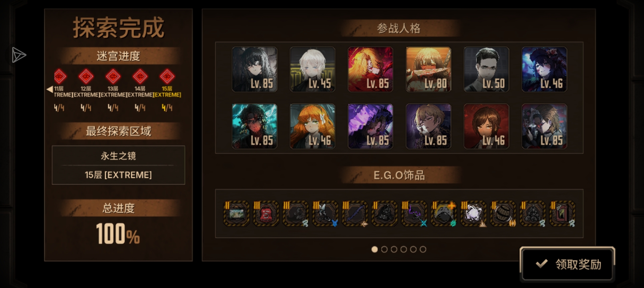Image resolution: width=644 pixels, height=288 pixels.
Task: Open the orange-haired Lv.46 identity portrait
Action: click(x=312, y=126)
